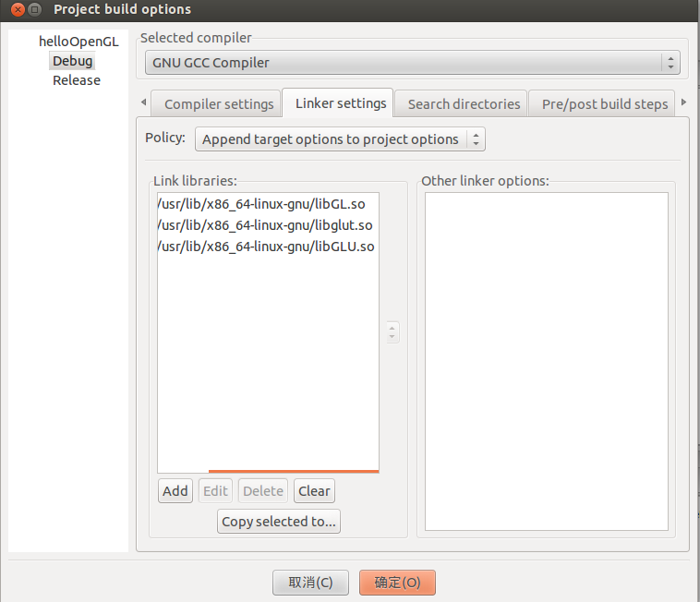Click the library move up/down spinner
The image size is (700, 602).
tap(392, 332)
